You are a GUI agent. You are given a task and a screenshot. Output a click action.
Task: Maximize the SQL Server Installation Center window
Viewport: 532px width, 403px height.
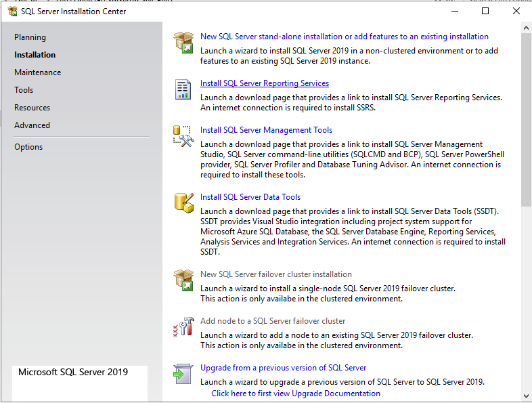[x=485, y=12]
